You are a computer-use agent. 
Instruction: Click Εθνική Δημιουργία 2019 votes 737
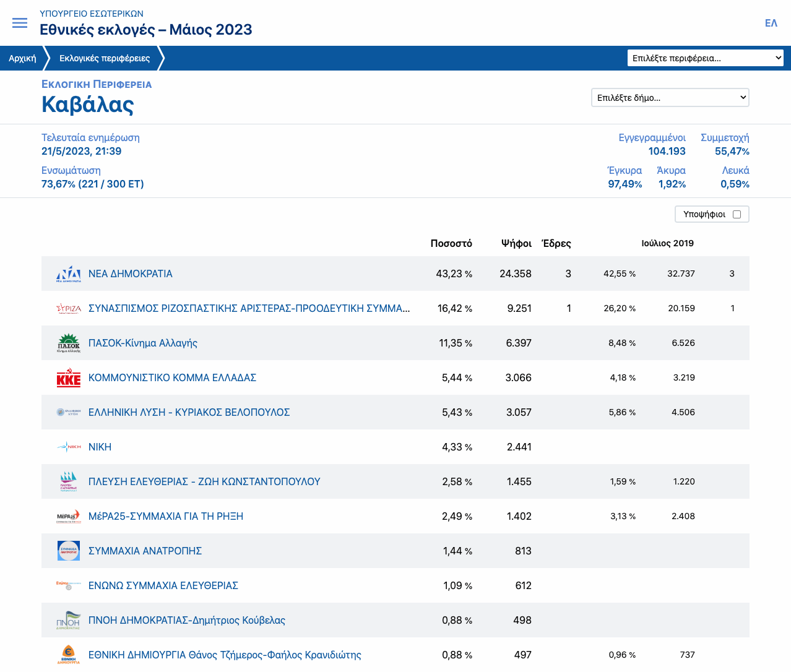pos(687,655)
